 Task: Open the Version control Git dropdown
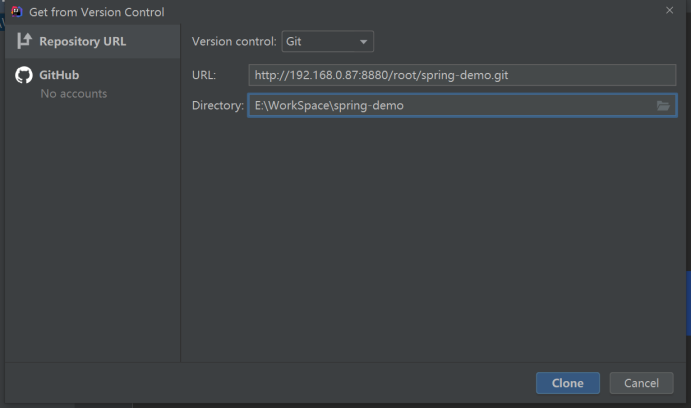[x=327, y=42]
